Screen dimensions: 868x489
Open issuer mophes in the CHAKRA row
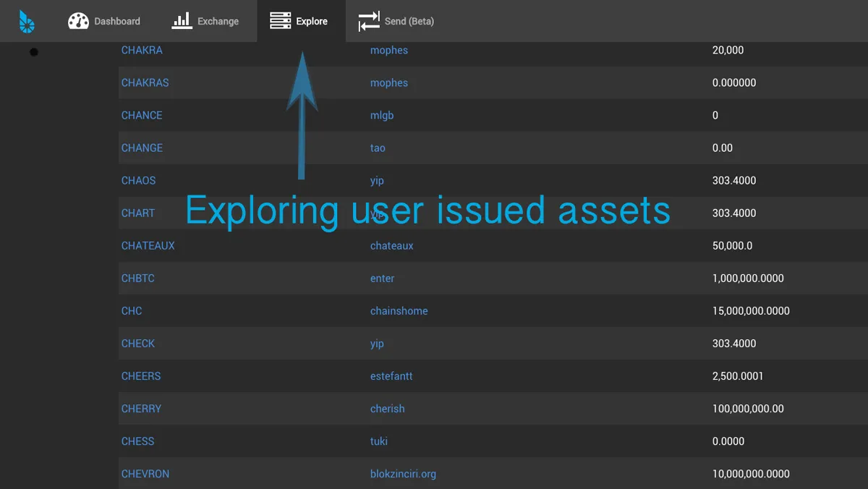[389, 50]
